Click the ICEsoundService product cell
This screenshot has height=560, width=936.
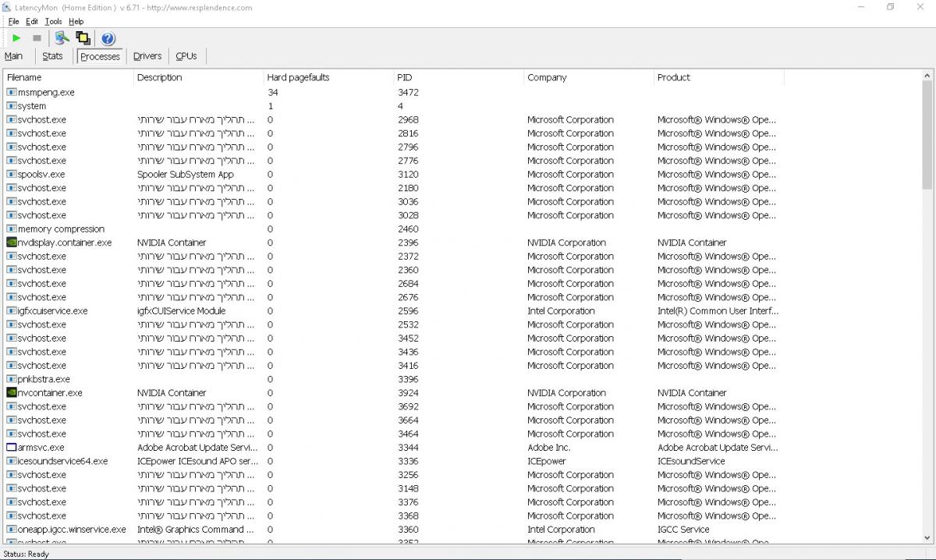pos(692,461)
